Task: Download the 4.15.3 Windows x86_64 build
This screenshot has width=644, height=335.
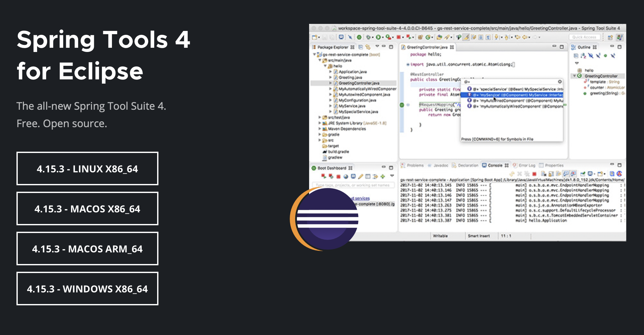Action: (87, 289)
